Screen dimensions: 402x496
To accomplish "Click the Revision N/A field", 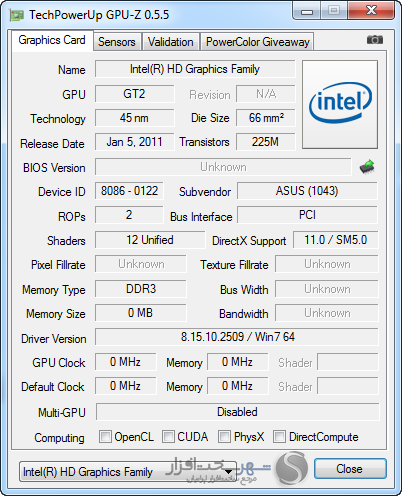I will click(266, 94).
